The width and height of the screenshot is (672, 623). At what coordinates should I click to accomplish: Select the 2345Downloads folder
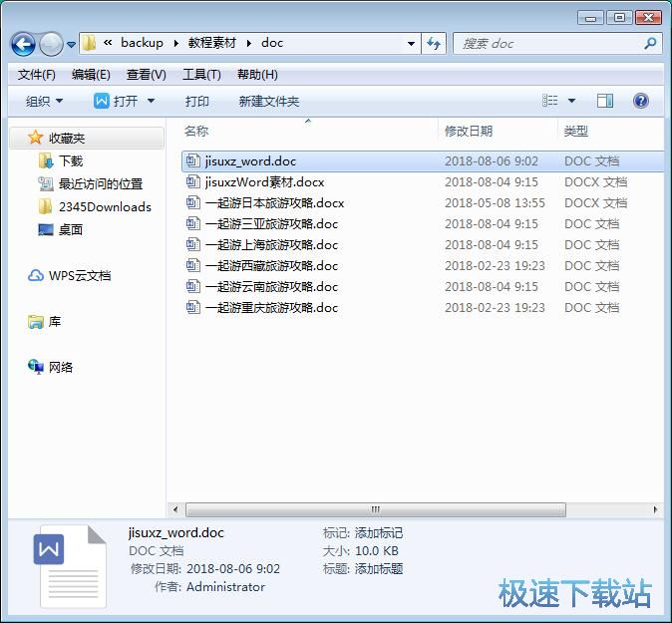click(x=105, y=207)
